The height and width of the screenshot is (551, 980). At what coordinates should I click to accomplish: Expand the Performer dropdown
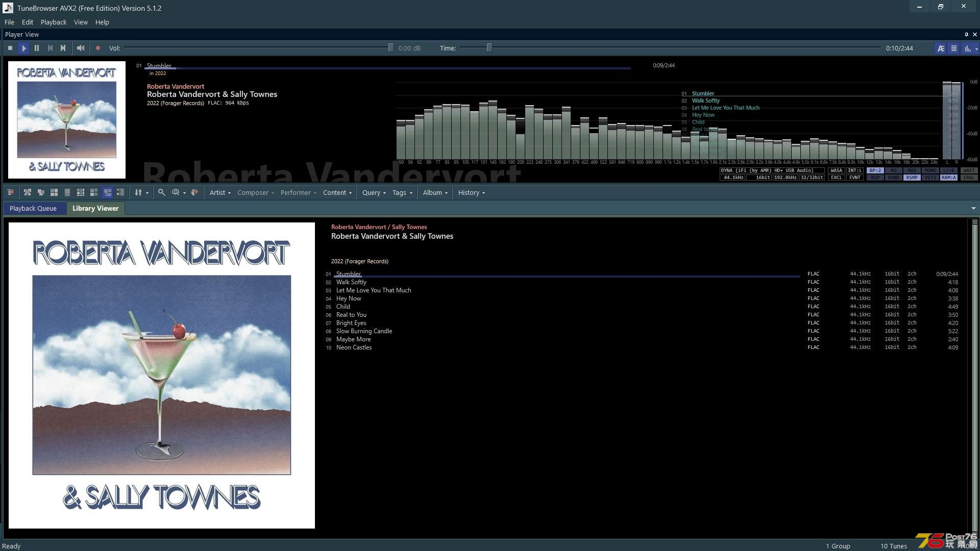298,192
